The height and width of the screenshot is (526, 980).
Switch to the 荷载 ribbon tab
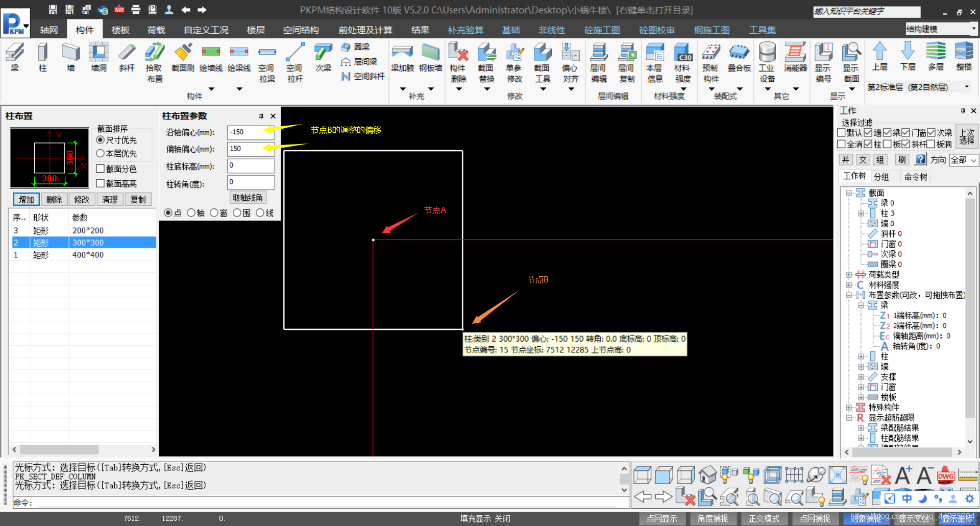156,30
